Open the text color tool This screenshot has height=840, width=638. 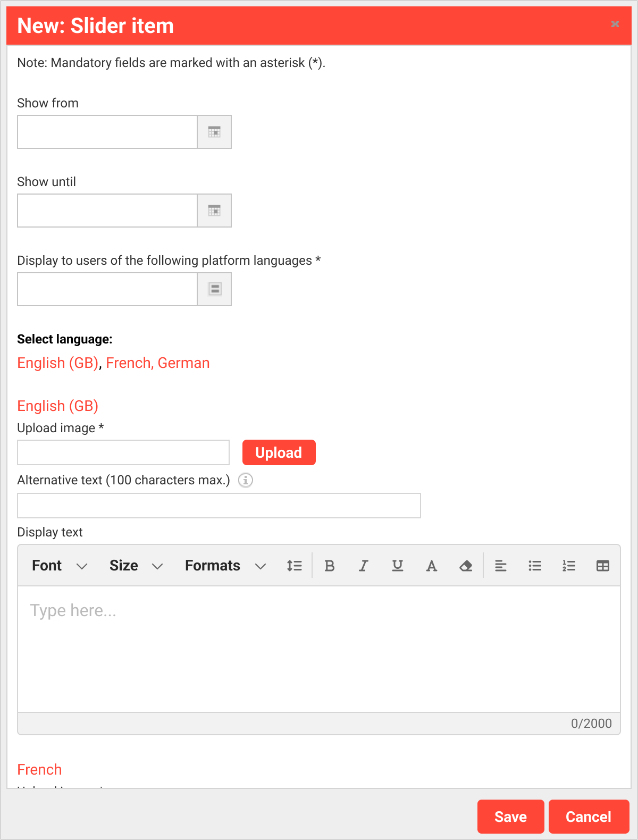click(x=432, y=566)
